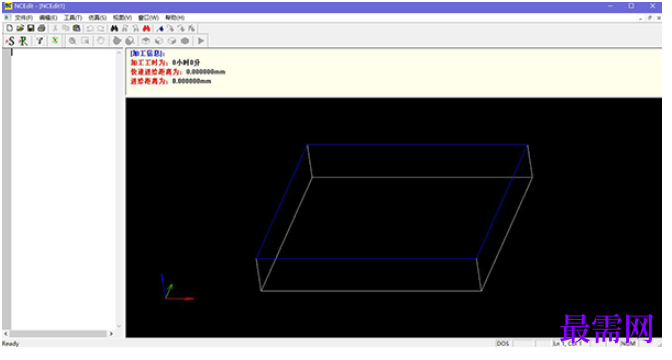Viewport: 672px width, 360px height.
Task: Click inside the NC code text editor
Action: click(63, 189)
